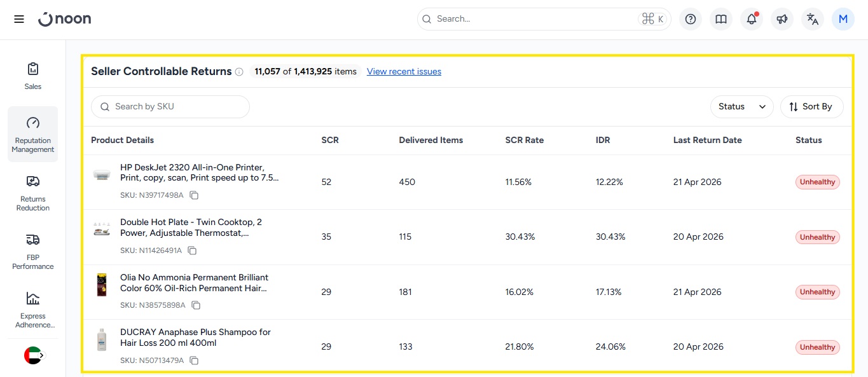Viewport: 868px width, 377px height.
Task: Copy SKU N39717498A to clipboard
Action: pos(195,196)
